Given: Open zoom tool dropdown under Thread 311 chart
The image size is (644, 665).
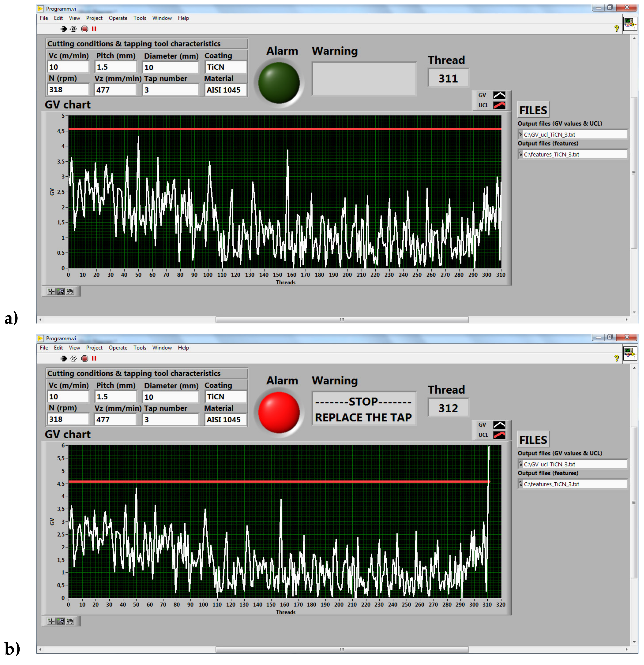Looking at the screenshot, I should [61, 291].
